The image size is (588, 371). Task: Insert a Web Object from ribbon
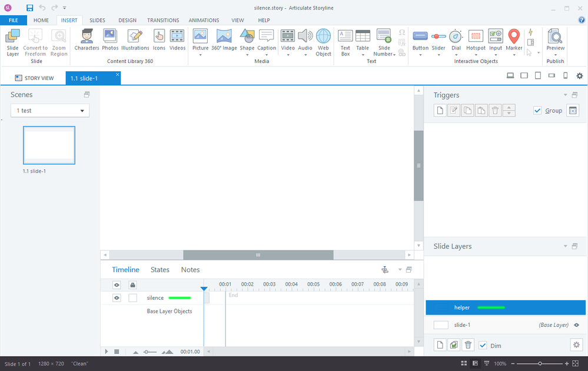click(323, 42)
